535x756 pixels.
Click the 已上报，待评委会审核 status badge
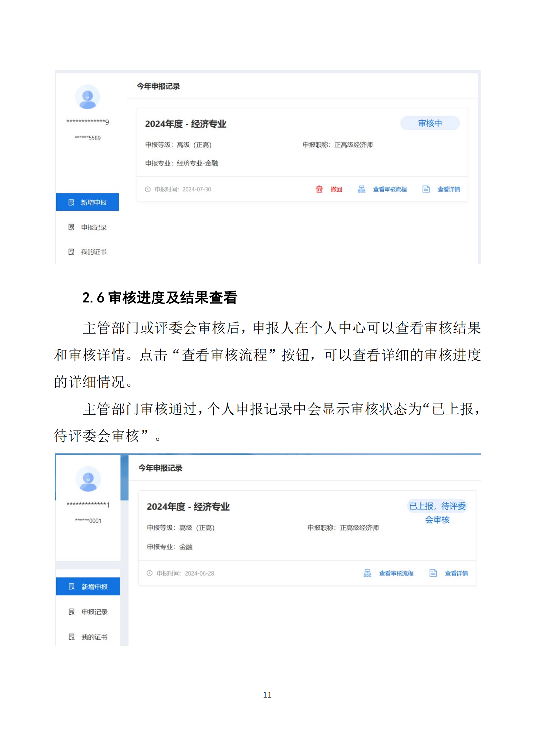pyautogui.click(x=437, y=512)
